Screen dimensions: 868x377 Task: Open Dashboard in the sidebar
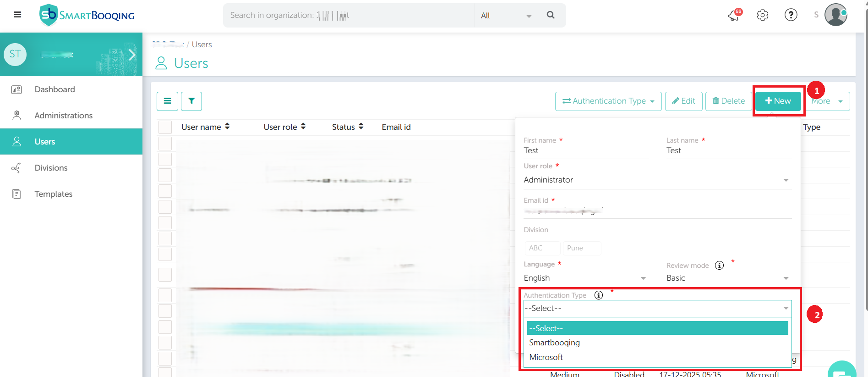point(55,89)
